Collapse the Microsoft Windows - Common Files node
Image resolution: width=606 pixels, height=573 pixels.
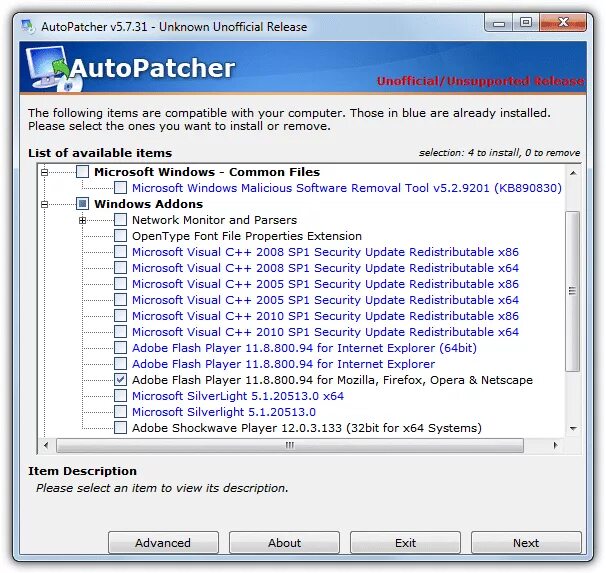coord(44,172)
